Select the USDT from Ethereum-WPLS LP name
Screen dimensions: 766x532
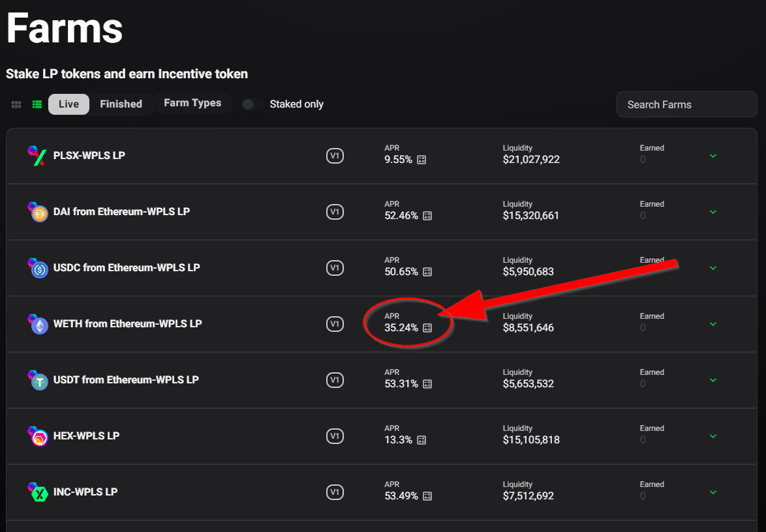tap(126, 380)
